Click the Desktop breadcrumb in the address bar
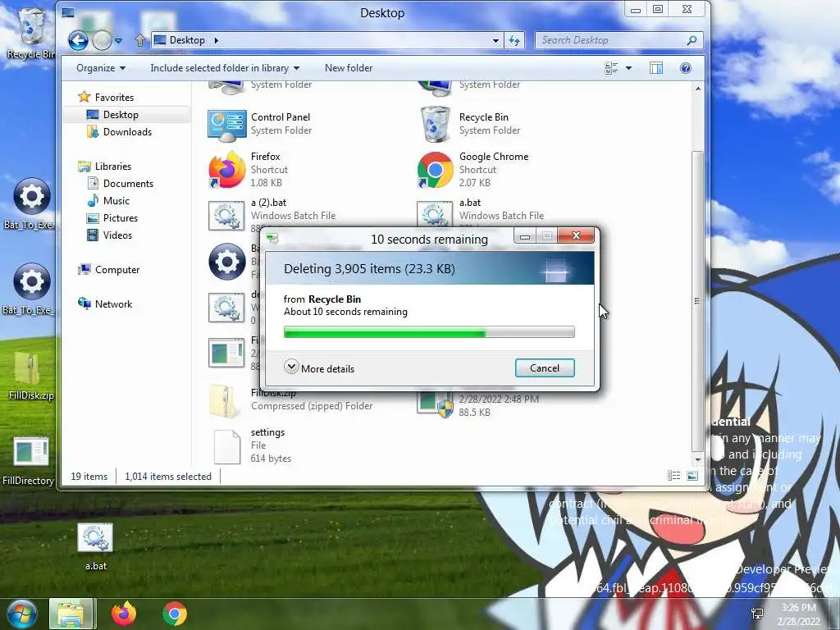Screen dimensions: 840x630 (187, 40)
